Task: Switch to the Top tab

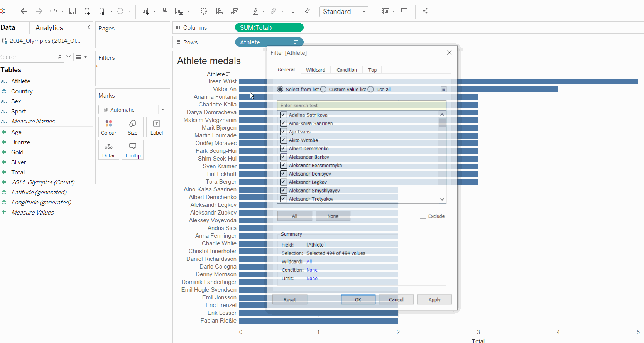Action: [x=372, y=70]
